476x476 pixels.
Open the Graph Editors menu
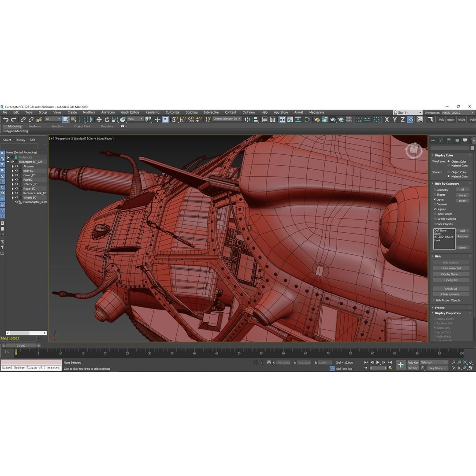tap(130, 112)
